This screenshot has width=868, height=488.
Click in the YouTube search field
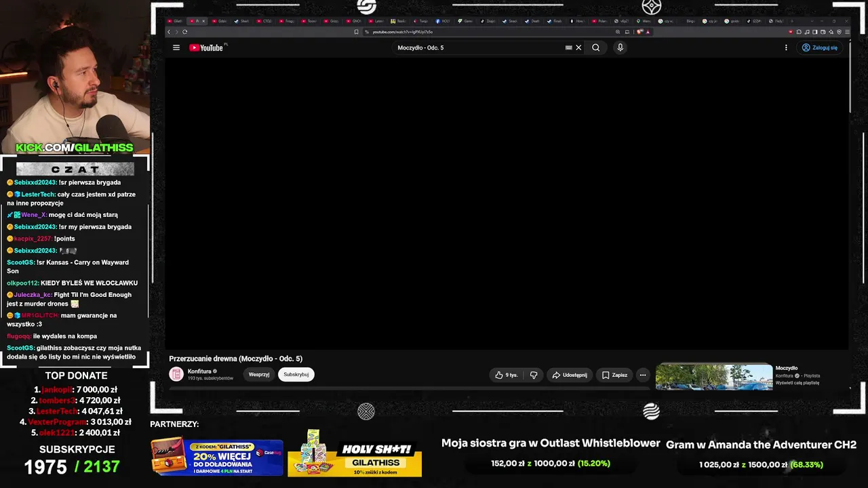pyautogui.click(x=480, y=47)
